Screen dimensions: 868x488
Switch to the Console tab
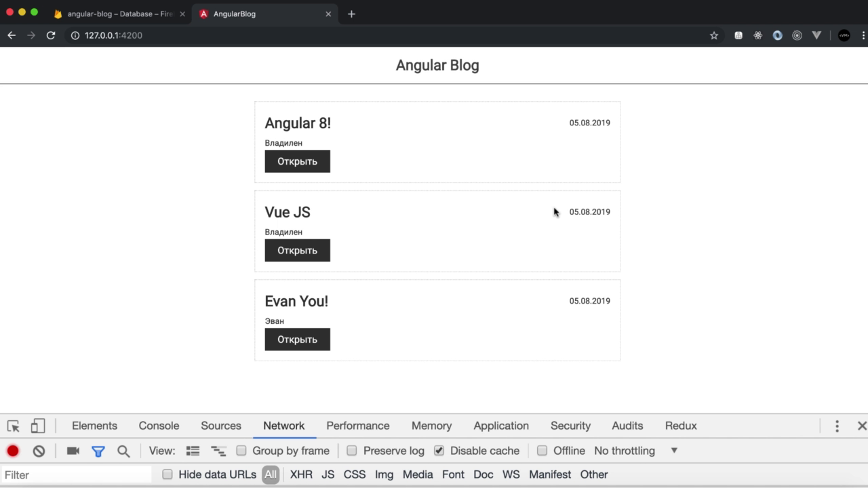159,426
